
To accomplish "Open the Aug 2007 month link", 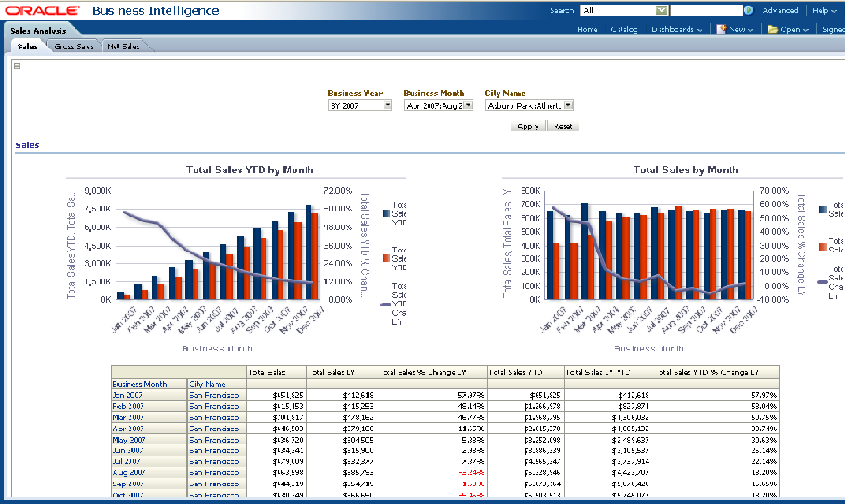I will pos(129,472).
